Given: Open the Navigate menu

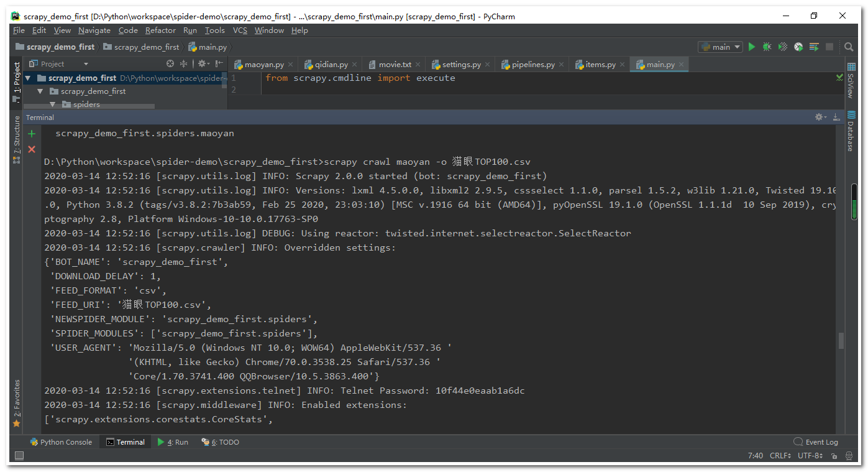Looking at the screenshot, I should pos(94,30).
